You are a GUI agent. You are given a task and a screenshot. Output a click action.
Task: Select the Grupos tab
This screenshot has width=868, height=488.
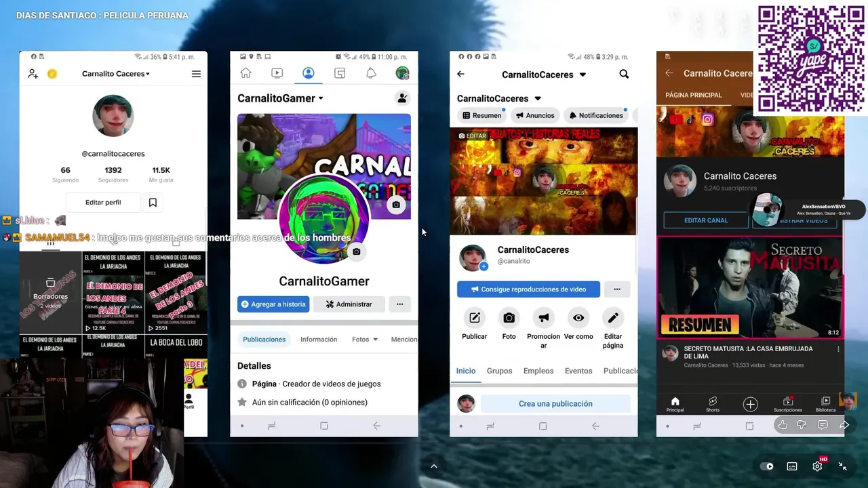pyautogui.click(x=499, y=371)
